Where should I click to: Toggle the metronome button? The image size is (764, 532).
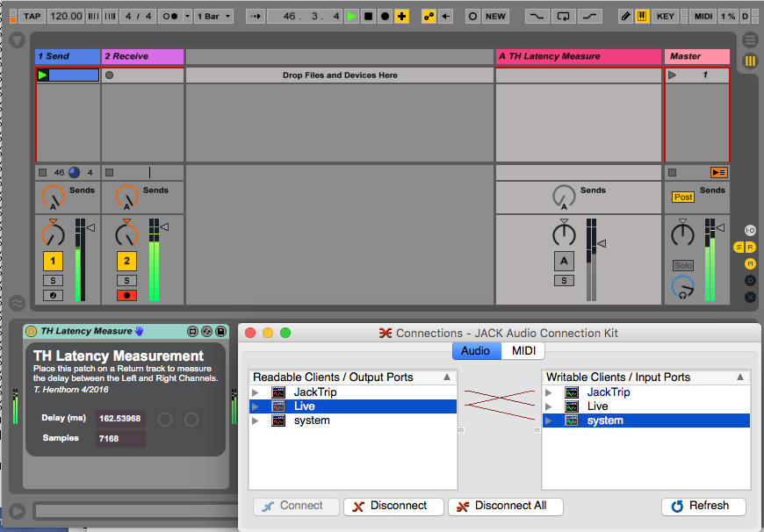click(x=170, y=17)
